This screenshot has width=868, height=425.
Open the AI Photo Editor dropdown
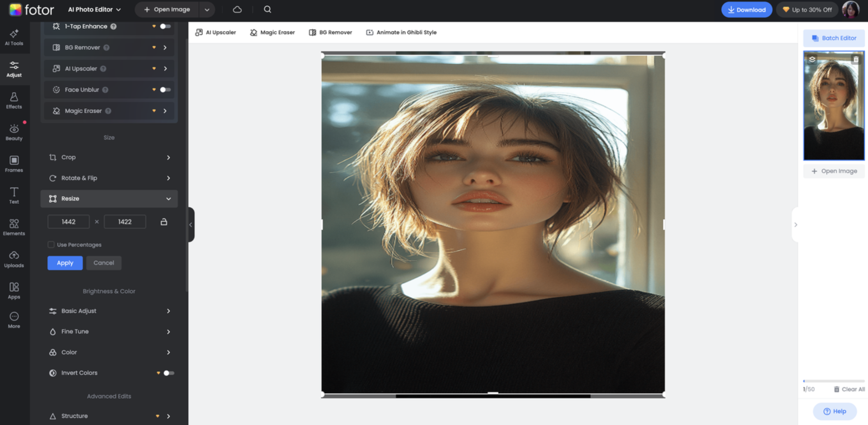(94, 9)
